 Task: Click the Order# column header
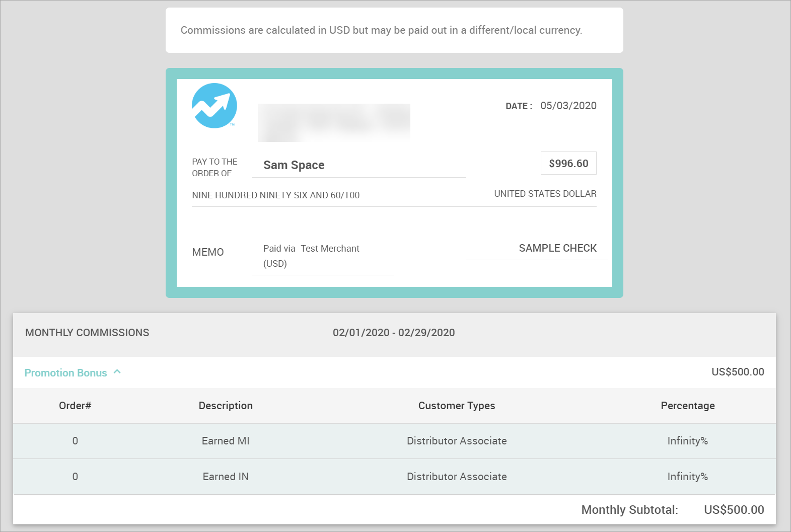coord(75,406)
